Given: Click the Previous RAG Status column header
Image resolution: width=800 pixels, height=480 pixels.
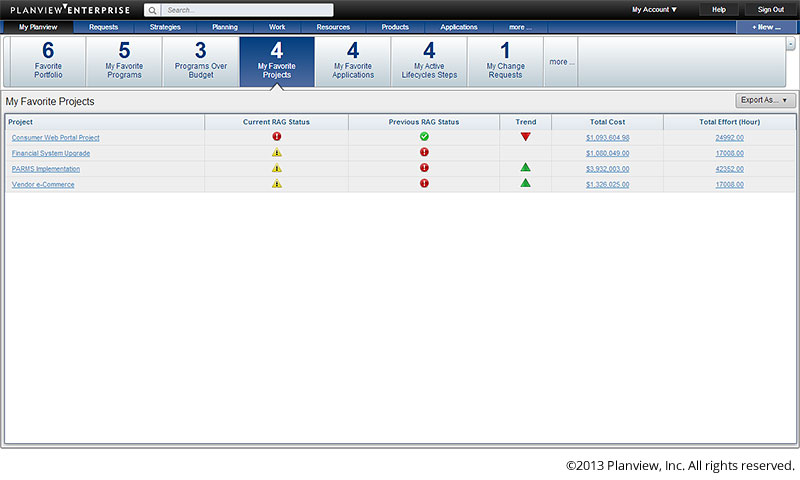Looking at the screenshot, I should coord(424,122).
